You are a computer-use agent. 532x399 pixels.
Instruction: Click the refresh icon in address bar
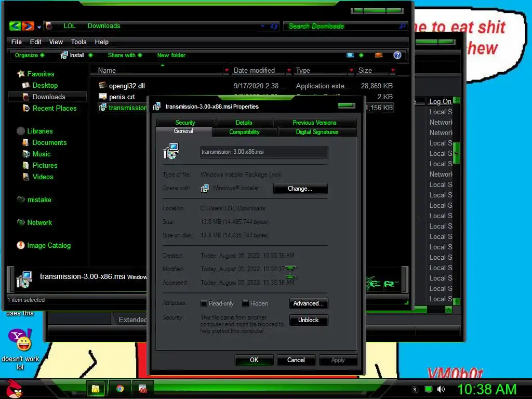(x=274, y=26)
